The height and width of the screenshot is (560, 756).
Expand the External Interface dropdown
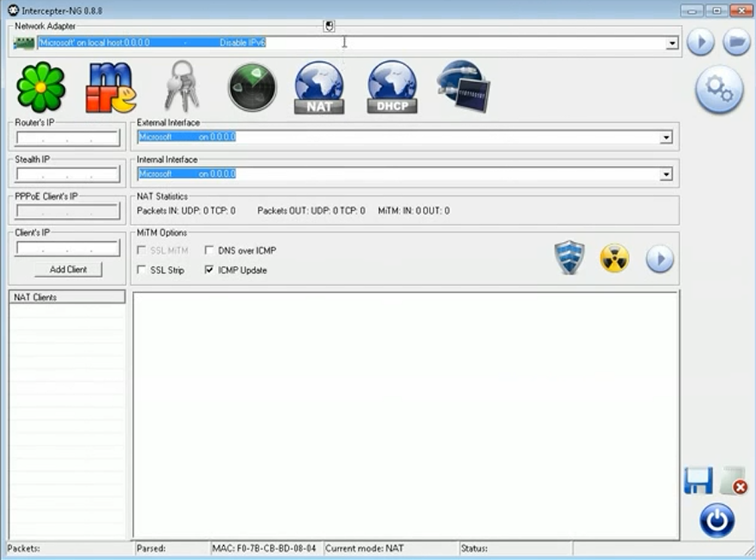point(666,137)
